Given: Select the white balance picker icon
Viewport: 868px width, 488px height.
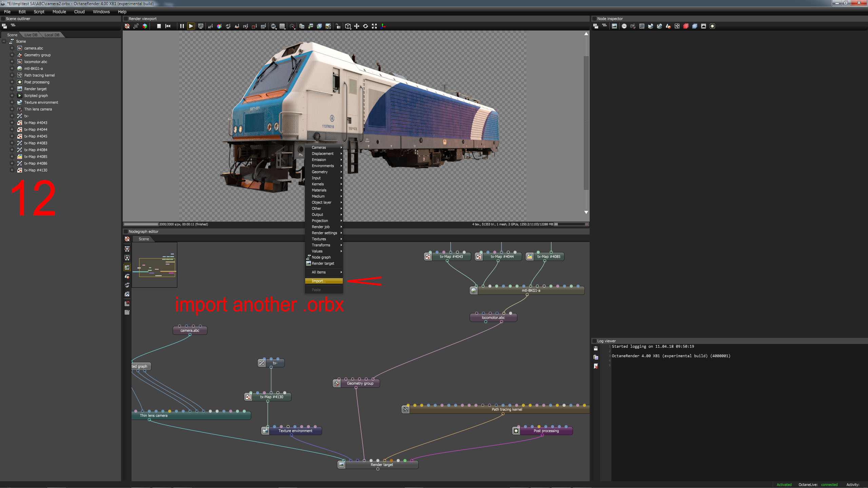Looking at the screenshot, I should [x=219, y=26].
